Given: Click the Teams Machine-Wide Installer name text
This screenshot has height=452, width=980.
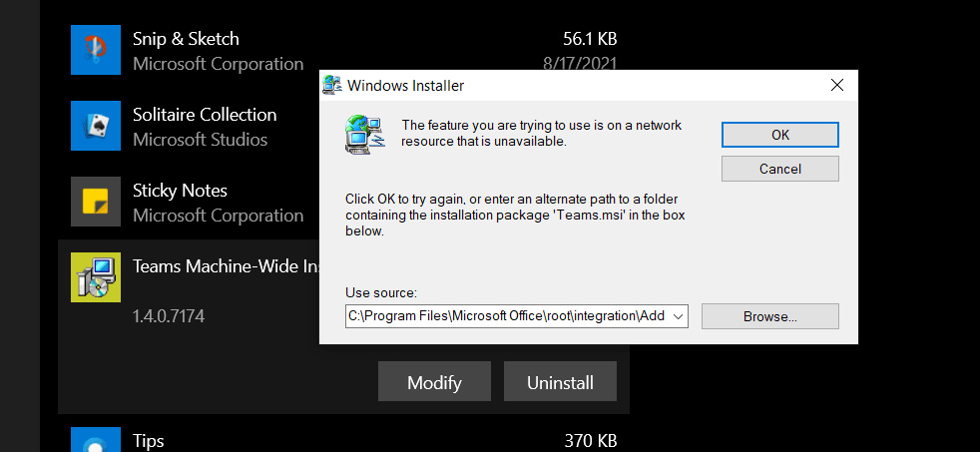Looking at the screenshot, I should (x=227, y=266).
